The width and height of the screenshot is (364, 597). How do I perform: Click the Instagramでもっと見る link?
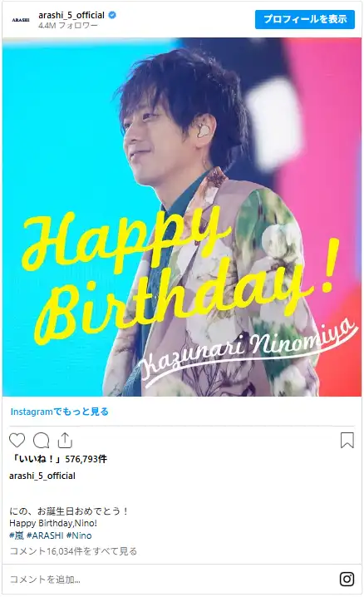point(60,412)
